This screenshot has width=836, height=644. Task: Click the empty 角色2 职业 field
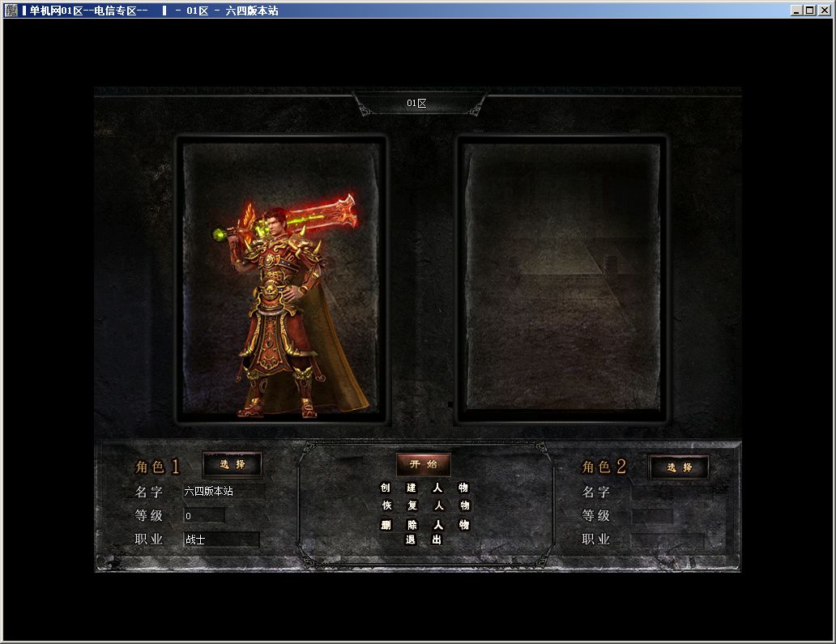point(668,540)
